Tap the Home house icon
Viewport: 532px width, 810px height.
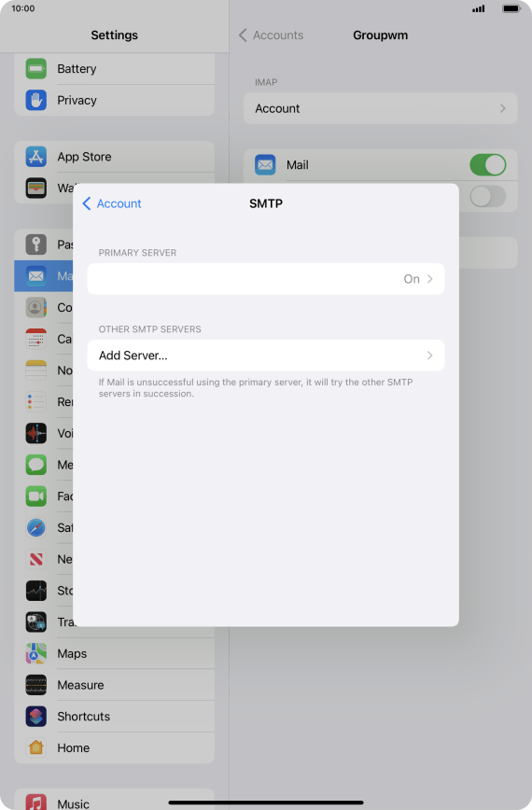tap(36, 747)
